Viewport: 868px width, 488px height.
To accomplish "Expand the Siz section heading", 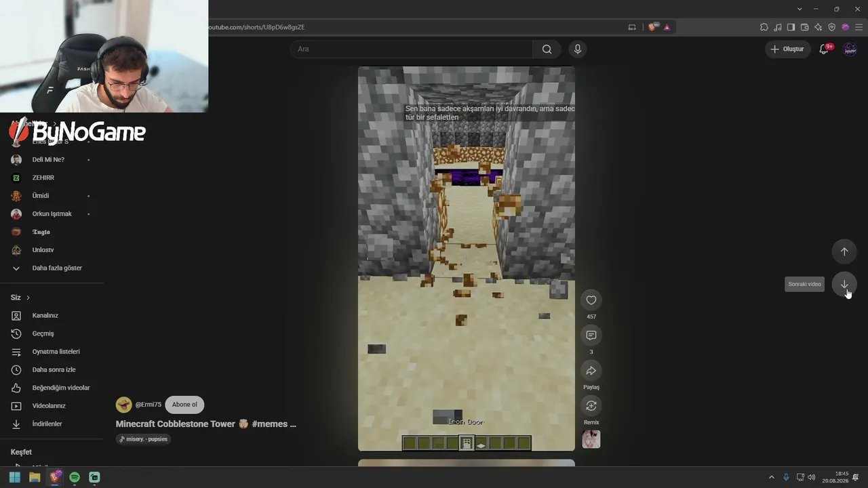I will click(x=20, y=298).
